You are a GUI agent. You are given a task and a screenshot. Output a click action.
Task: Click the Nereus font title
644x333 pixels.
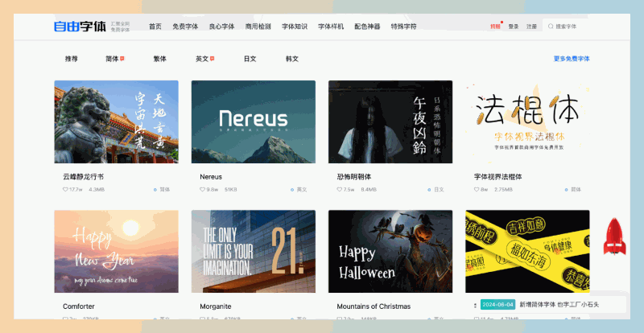pyautogui.click(x=211, y=177)
